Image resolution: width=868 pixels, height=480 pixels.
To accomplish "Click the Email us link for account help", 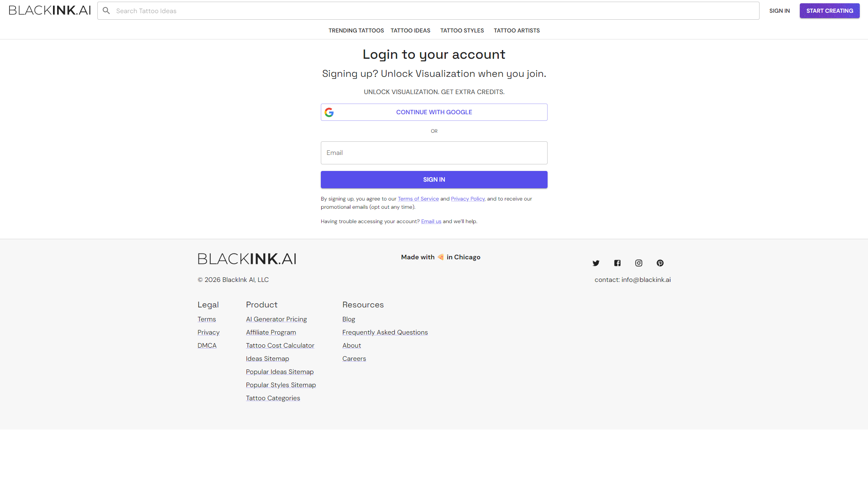I will [431, 221].
